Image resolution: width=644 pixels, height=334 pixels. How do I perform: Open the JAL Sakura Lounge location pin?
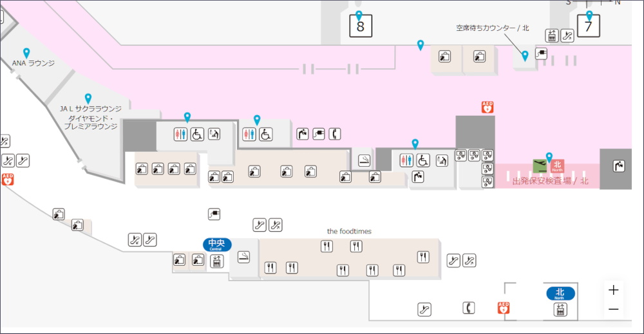pyautogui.click(x=88, y=98)
